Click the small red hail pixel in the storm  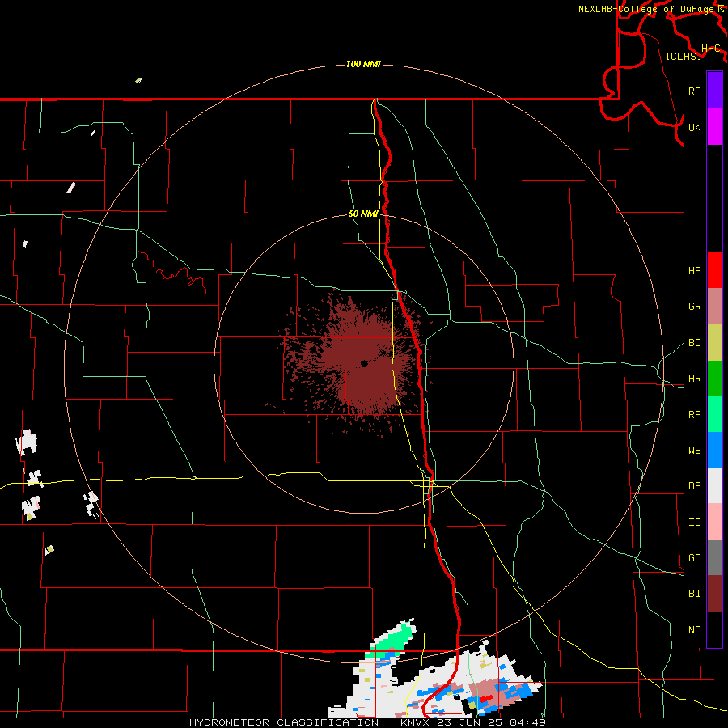pyautogui.click(x=485, y=698)
